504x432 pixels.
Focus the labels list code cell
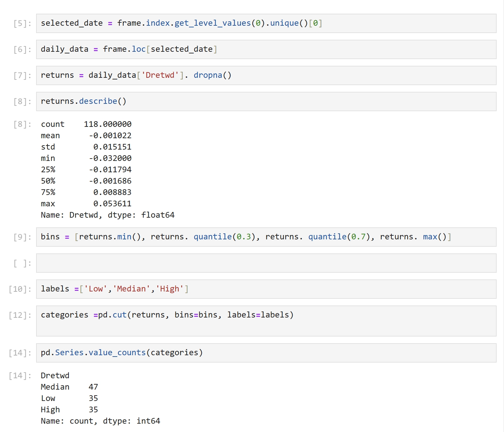266,289
